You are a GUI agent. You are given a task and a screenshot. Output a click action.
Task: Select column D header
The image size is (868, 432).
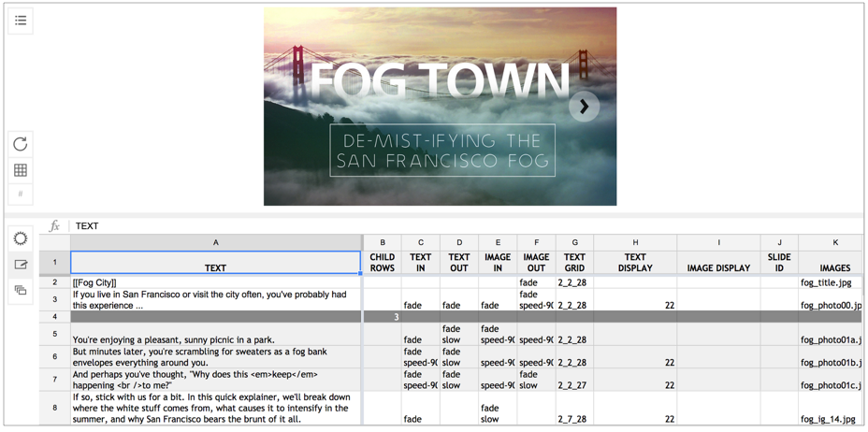pos(459,242)
